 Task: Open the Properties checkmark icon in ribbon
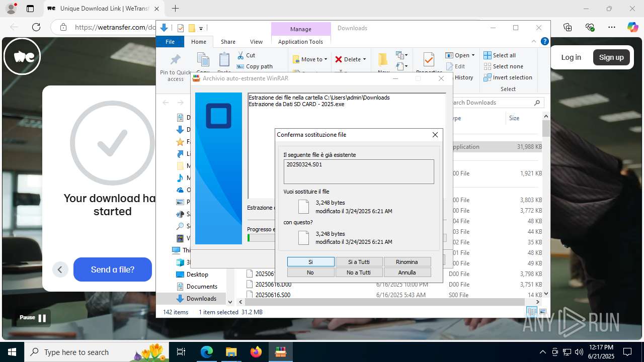point(429,60)
